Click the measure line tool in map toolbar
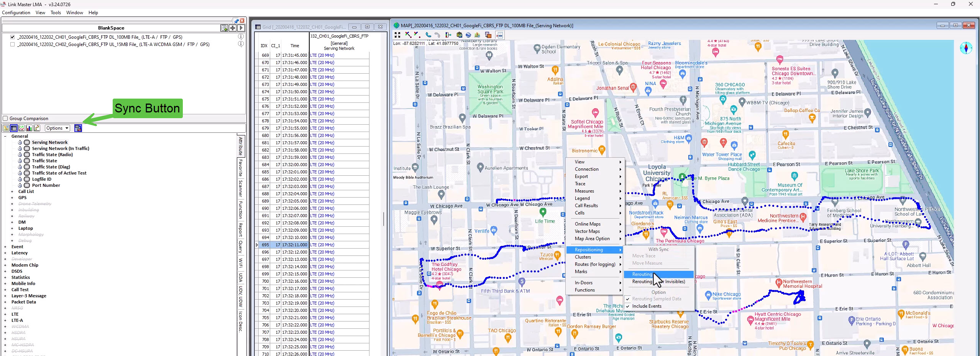This screenshot has width=980, height=356. pos(408,35)
